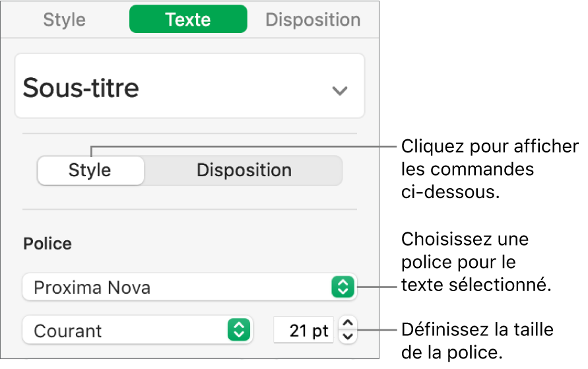The width and height of the screenshot is (588, 369).
Task: Open the top Disposition tab
Action: point(313,19)
